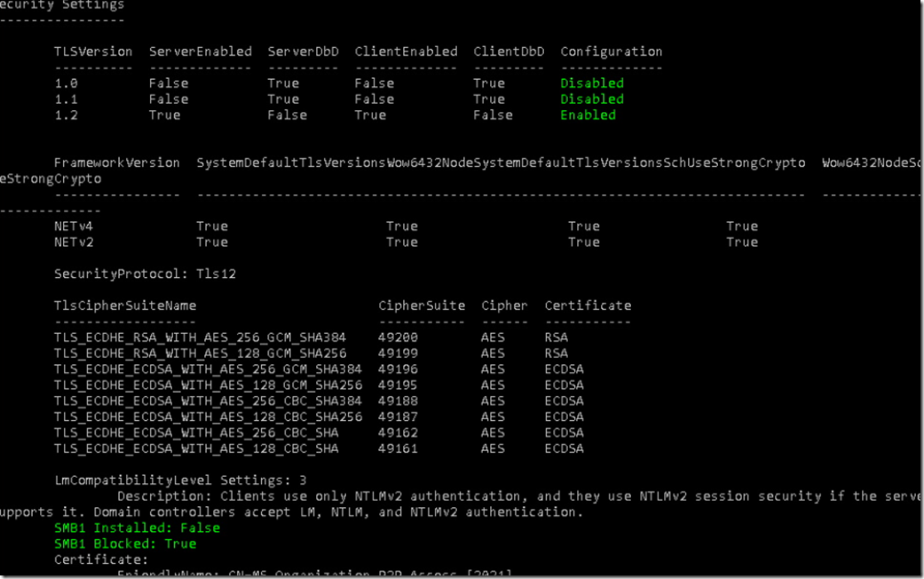The image size is (924, 579).
Task: Click the TLSVersion column header
Action: pos(93,52)
